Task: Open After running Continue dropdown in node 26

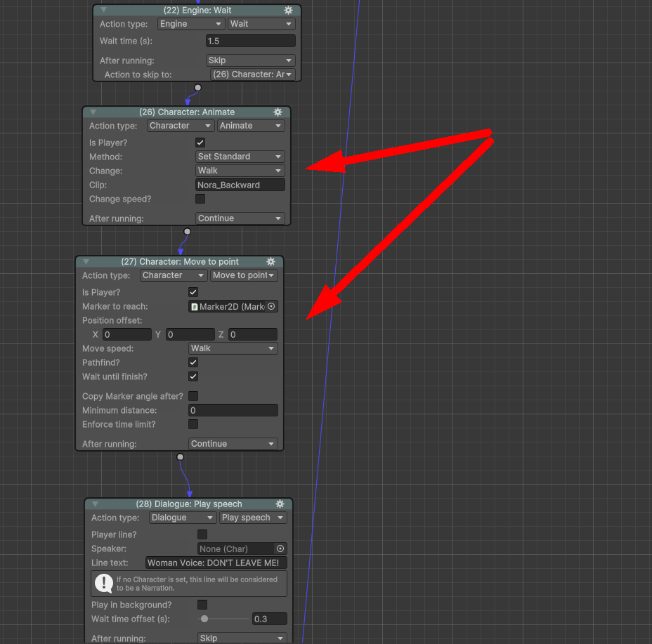Action: click(x=240, y=218)
